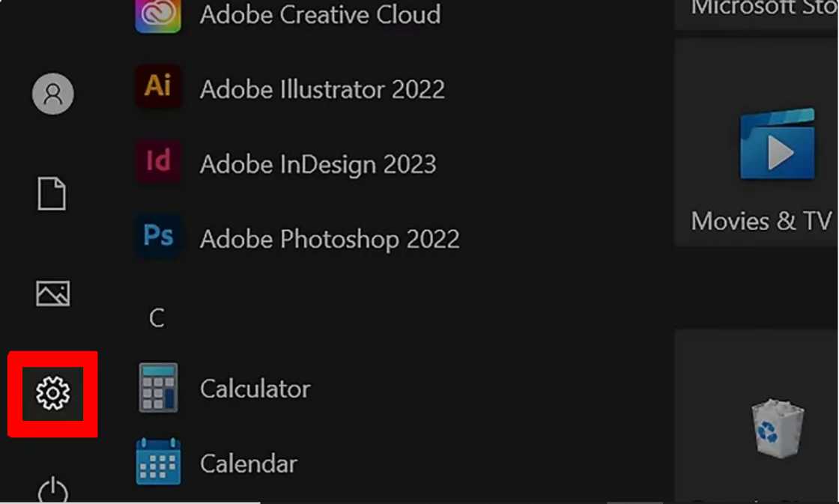Screen dimensions: 839x504
Task: Start Photoshop from its Ps icon
Action: 157,237
